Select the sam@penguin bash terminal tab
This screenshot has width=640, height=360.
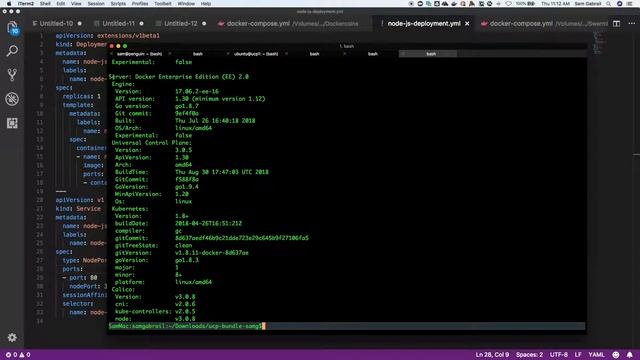coord(140,54)
